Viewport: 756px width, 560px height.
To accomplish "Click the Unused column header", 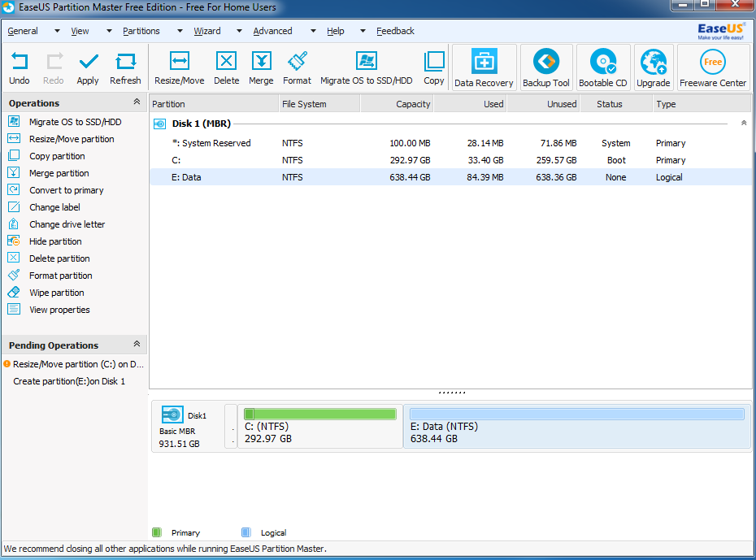I will (x=543, y=103).
